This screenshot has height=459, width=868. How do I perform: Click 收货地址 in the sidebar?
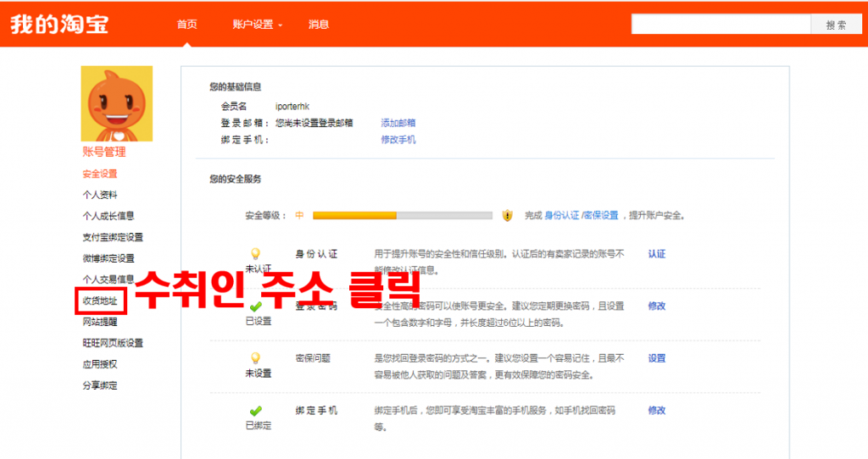pyautogui.click(x=100, y=301)
